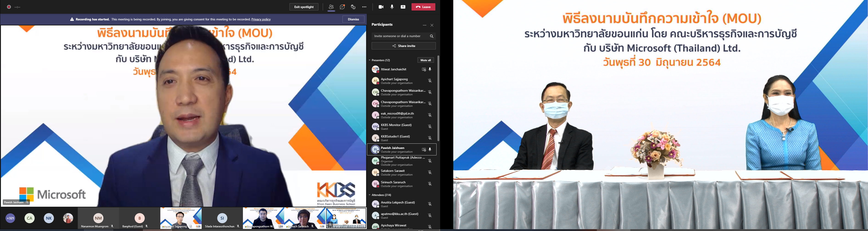Screen dimensions: 868x231
Task: Select Anutita Lekpech (Guest) attendee
Action: [x=402, y=204]
